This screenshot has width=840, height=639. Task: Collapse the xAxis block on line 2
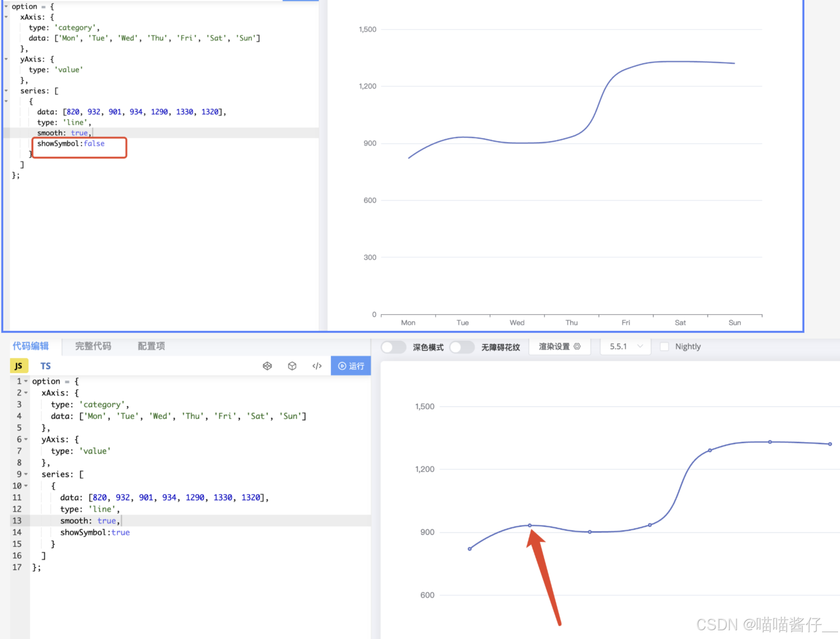[26, 393]
